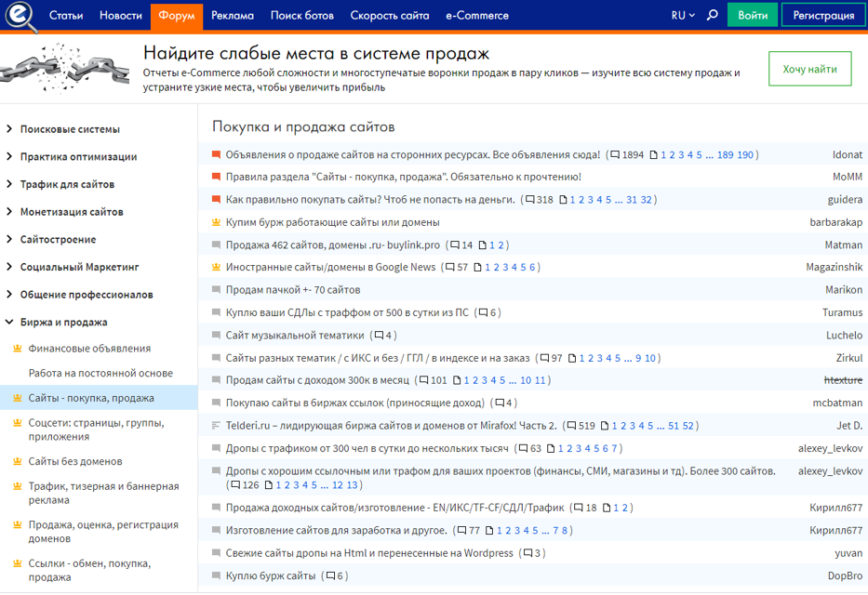Click red flag icon beside 'Как правильно покупать сайты'
The width and height of the screenshot is (868, 595).
217,200
